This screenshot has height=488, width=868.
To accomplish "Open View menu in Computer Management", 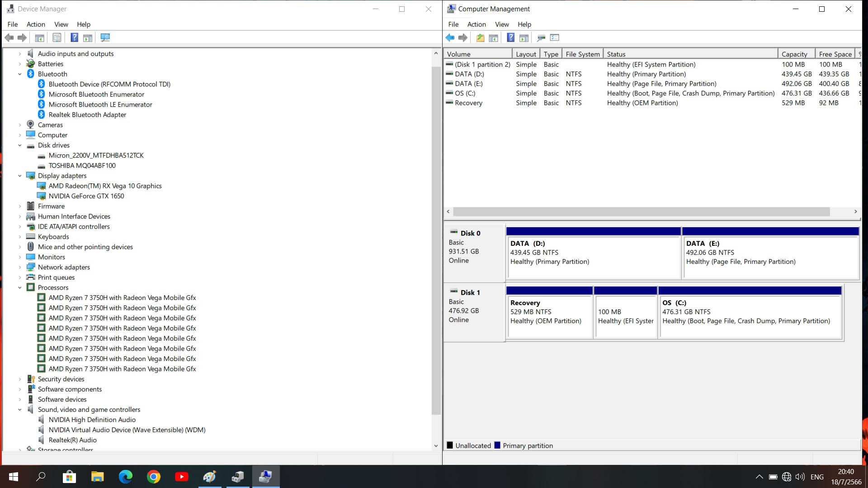I will (502, 24).
